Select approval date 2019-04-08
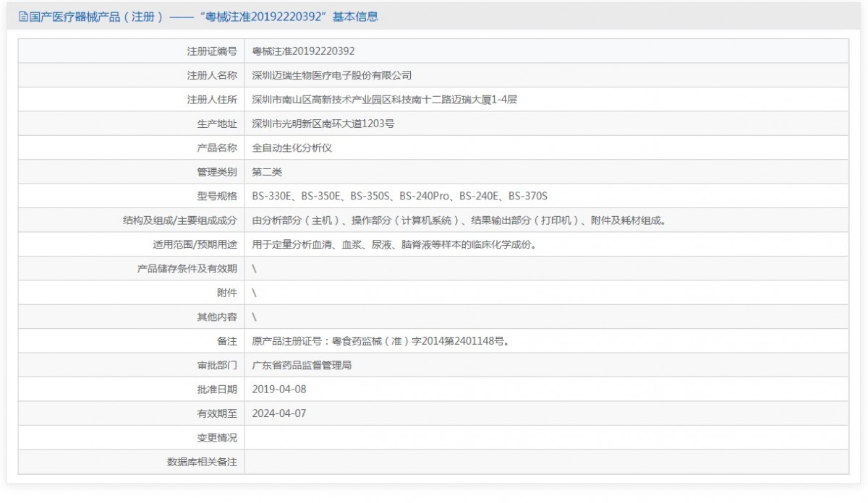This screenshot has width=868, height=503. point(279,390)
